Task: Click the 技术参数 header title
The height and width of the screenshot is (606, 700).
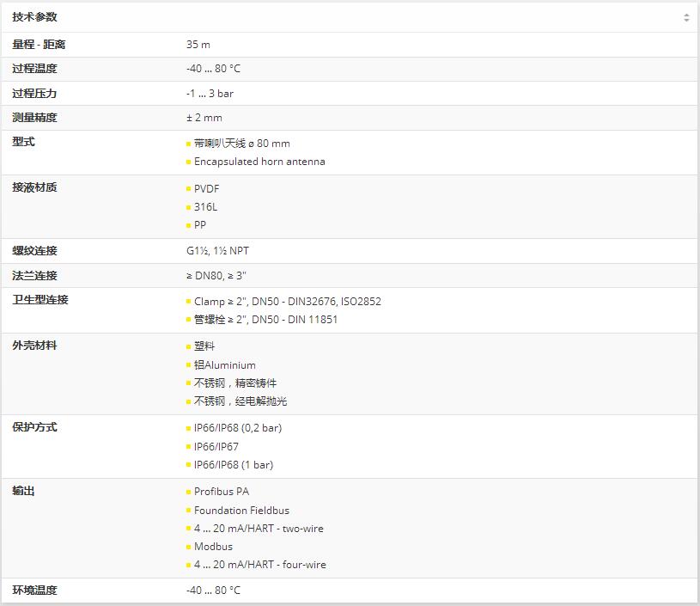Action: pos(35,17)
